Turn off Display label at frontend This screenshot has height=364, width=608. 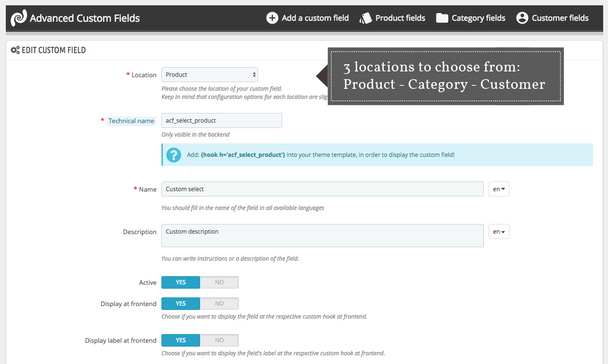219,340
